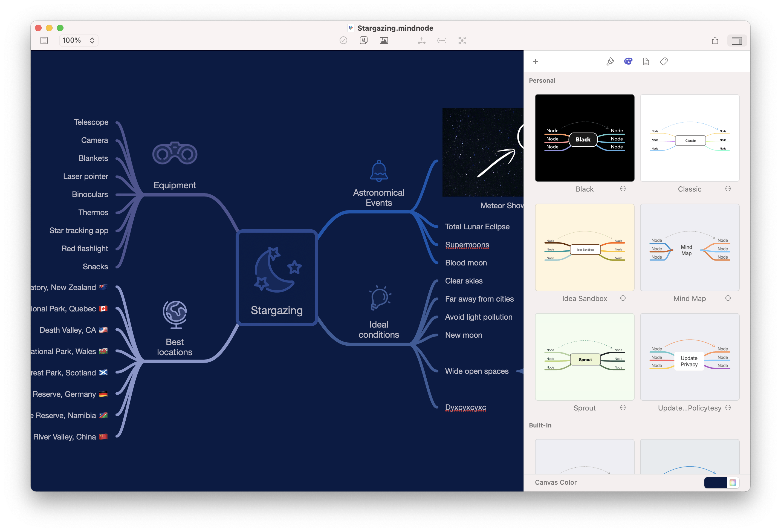The width and height of the screenshot is (781, 532).
Task: Switch to the Format brush inspector
Action: (610, 61)
